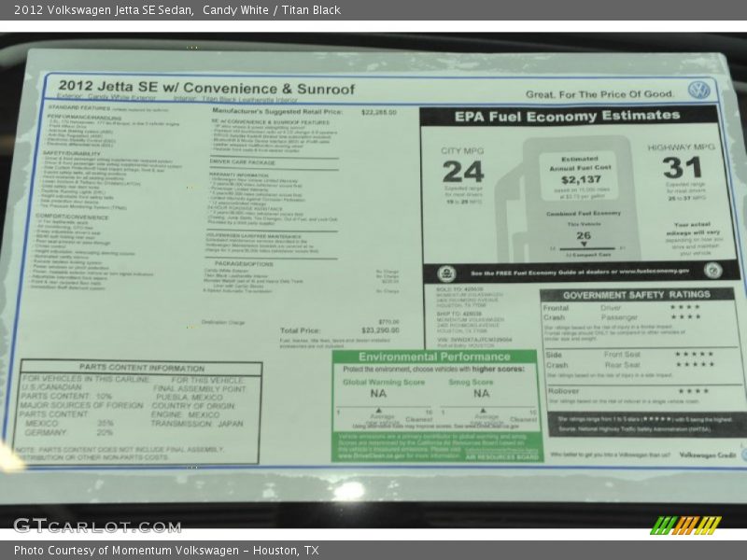Click the Environmental Performance header
This screenshot has width=747, height=560.
434,357
